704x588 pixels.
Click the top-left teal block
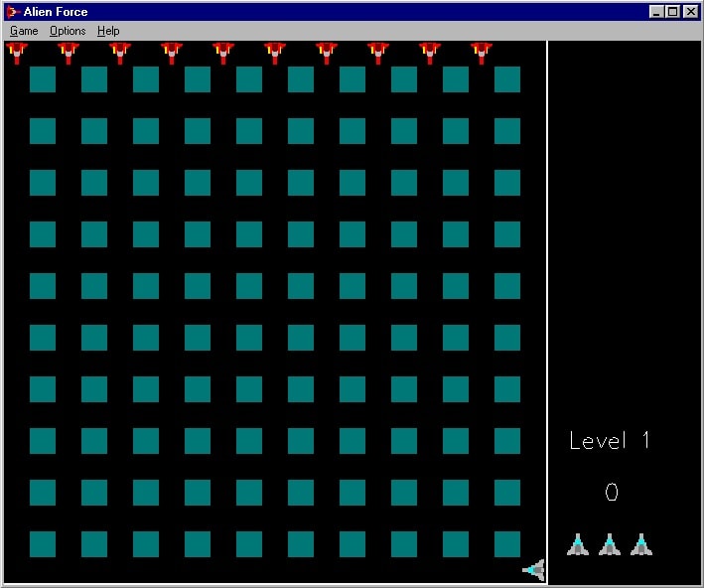(43, 79)
